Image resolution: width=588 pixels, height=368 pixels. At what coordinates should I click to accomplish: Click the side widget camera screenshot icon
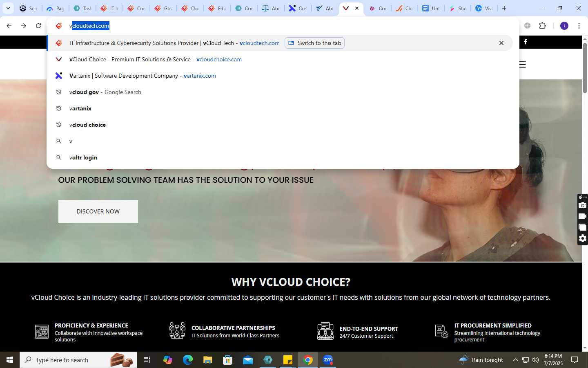click(583, 205)
